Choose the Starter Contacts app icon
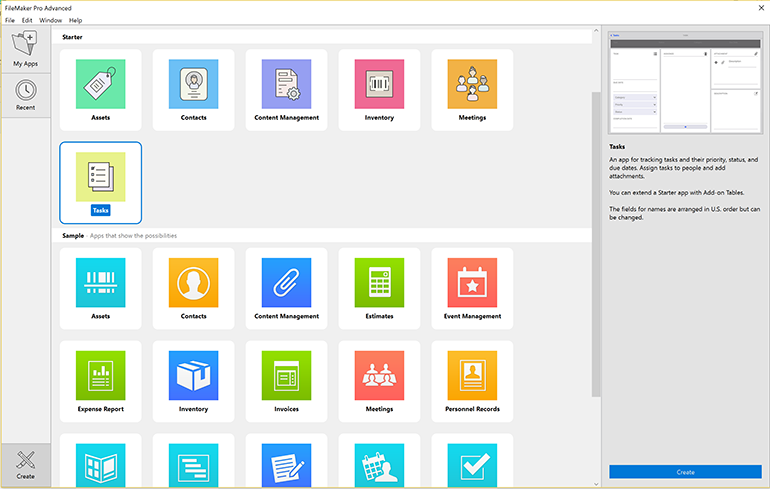 [193, 84]
